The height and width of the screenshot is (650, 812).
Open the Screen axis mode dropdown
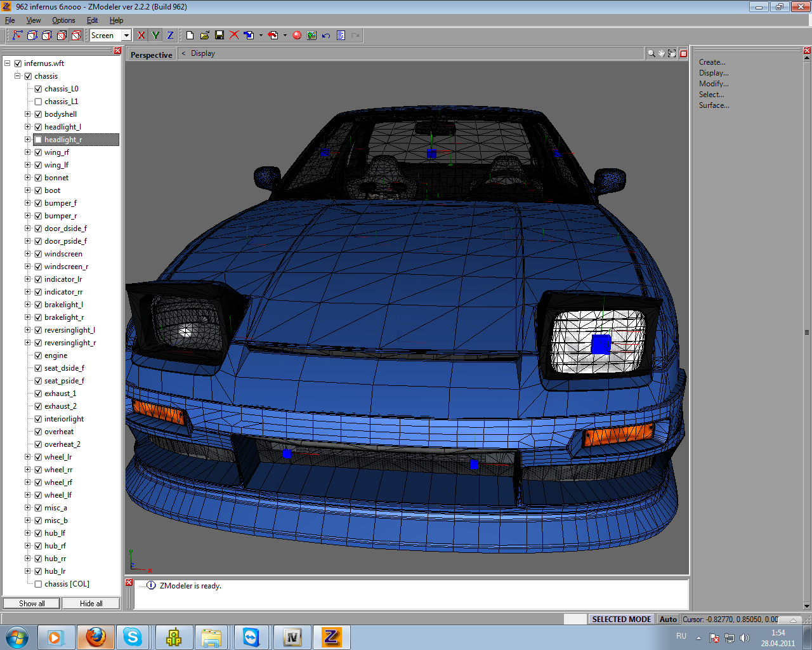(x=126, y=36)
